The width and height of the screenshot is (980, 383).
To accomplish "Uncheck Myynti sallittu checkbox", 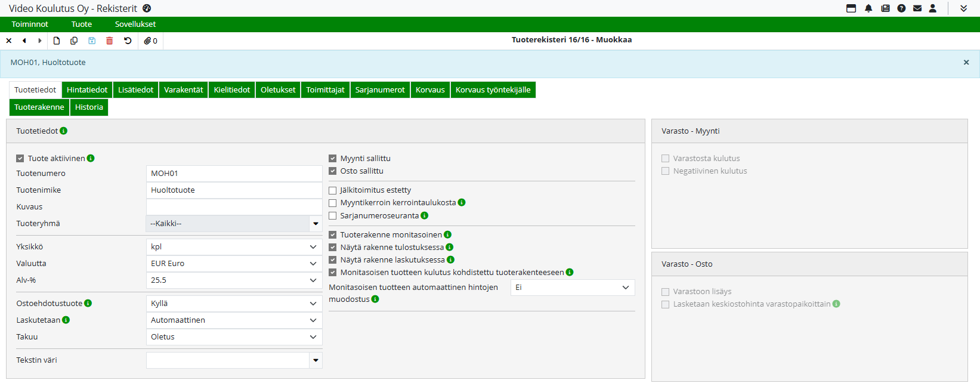I will click(333, 159).
